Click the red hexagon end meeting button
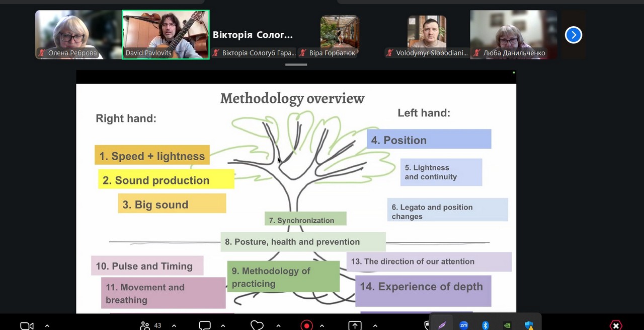The height and width of the screenshot is (330, 644). 616,325
